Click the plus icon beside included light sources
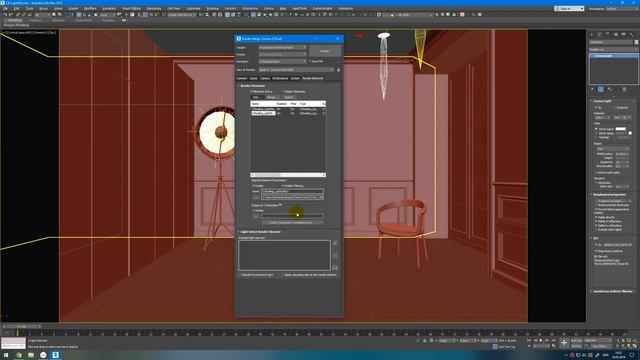640x360 pixels. point(335,243)
